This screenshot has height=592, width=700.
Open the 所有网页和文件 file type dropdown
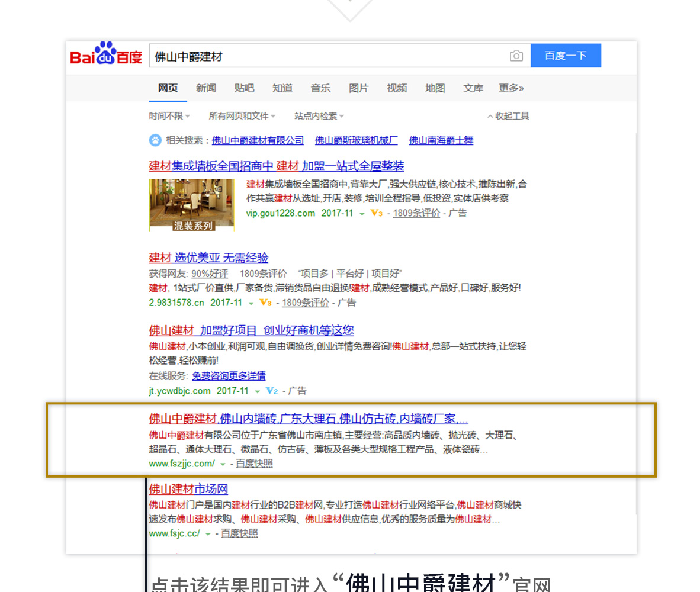pos(242,116)
